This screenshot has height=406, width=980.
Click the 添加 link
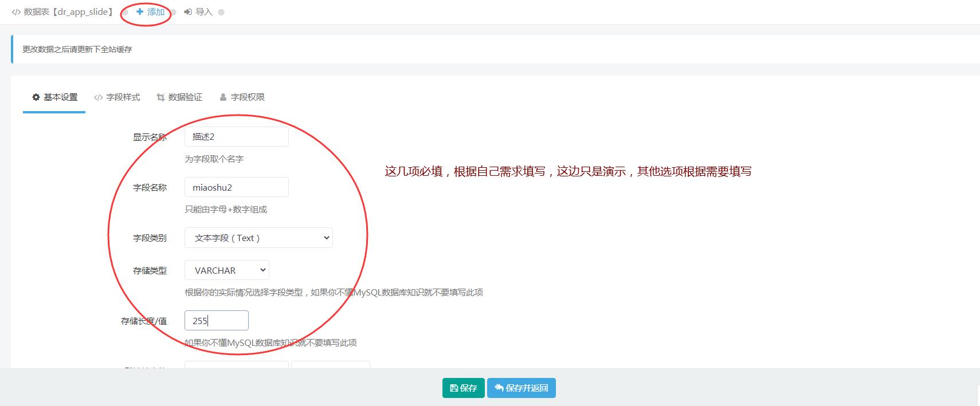pyautogui.click(x=150, y=12)
